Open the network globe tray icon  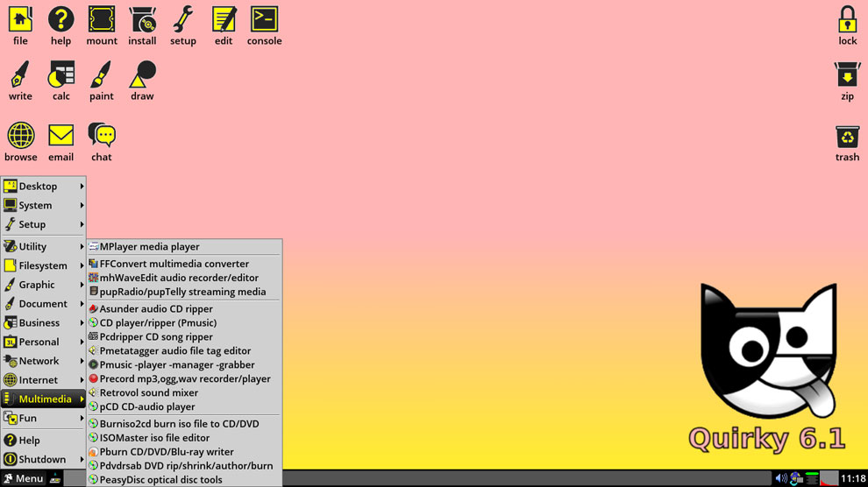click(x=796, y=478)
